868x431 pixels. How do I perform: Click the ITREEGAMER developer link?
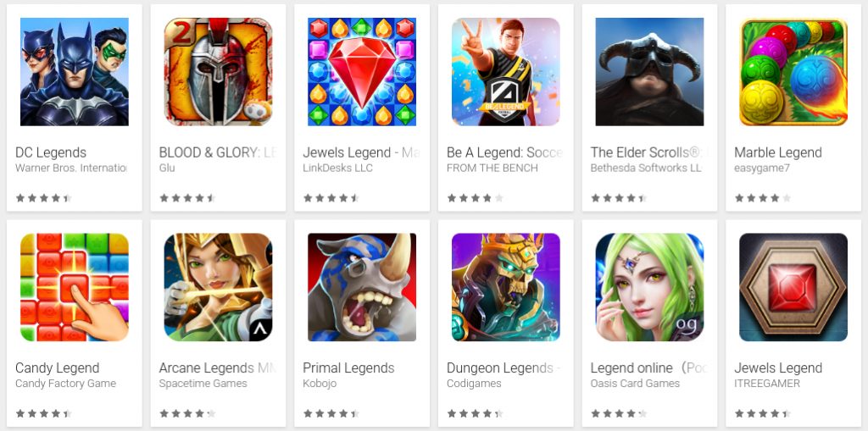[x=767, y=384]
